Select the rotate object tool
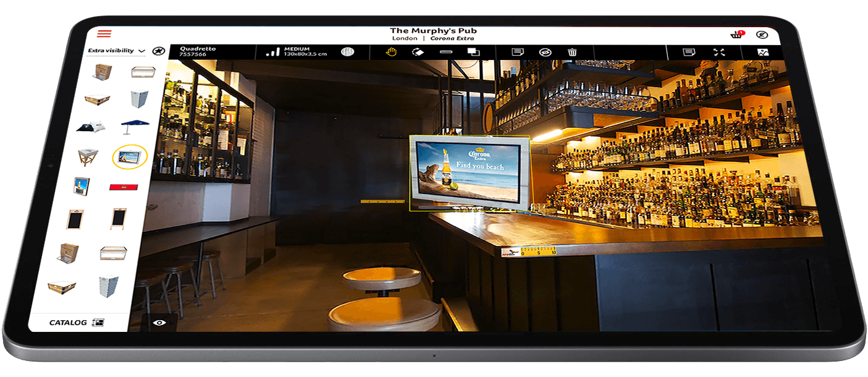This screenshot has width=868, height=377. [418, 52]
